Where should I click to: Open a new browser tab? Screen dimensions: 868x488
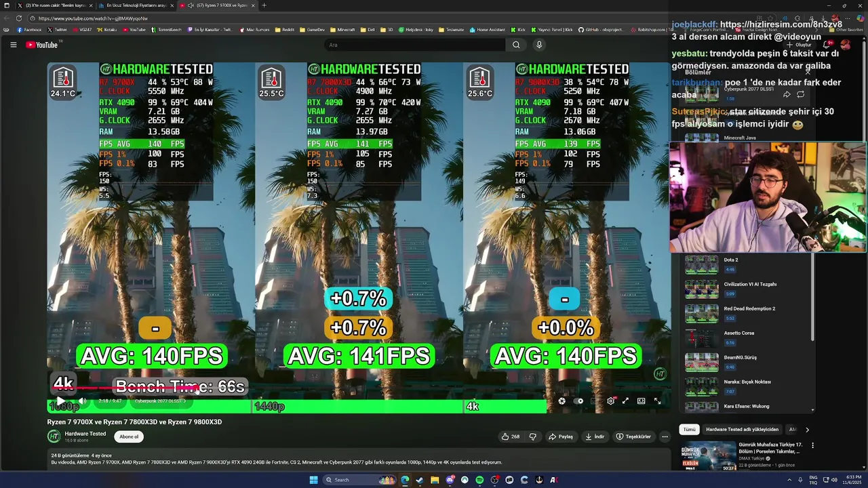click(264, 5)
